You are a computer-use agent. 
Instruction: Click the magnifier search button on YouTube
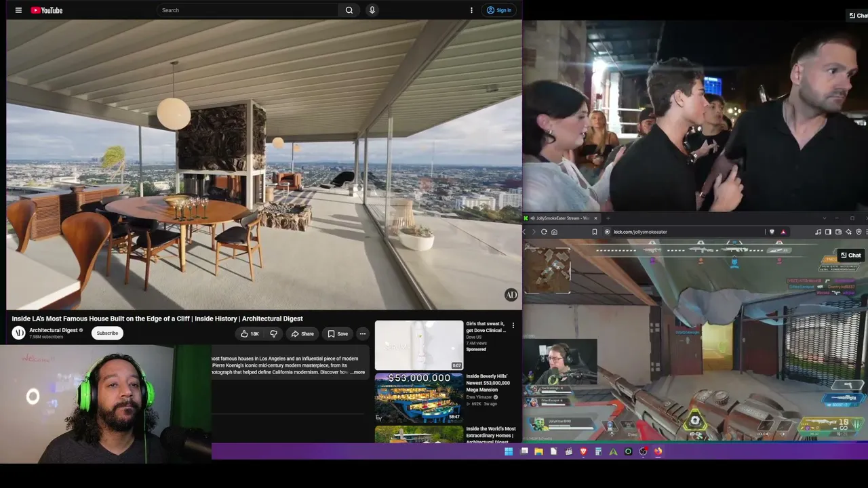click(349, 10)
